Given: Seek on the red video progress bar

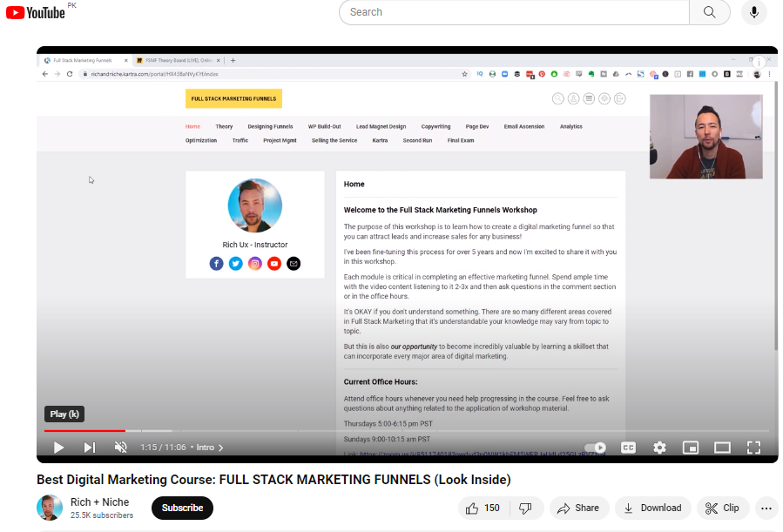Looking at the screenshot, I should pyautogui.click(x=84, y=430).
